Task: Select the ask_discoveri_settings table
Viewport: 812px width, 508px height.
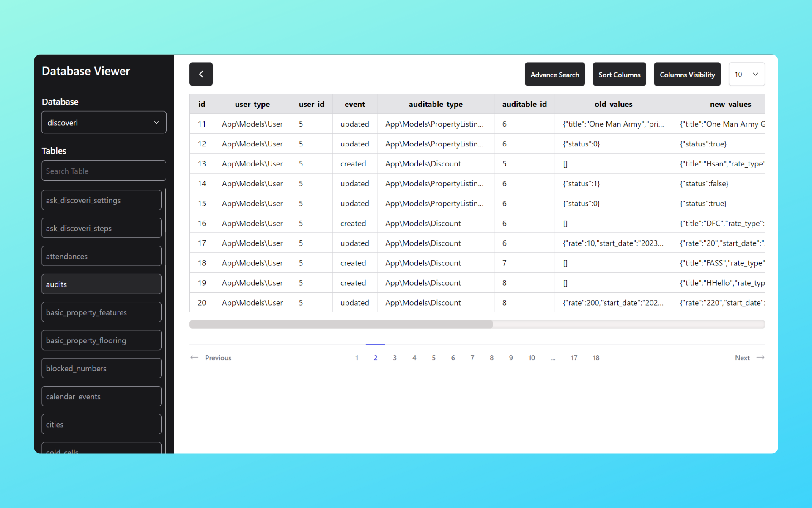Action: [101, 200]
